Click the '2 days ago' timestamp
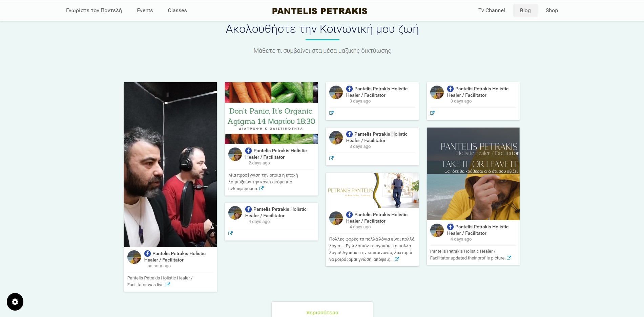This screenshot has height=317, width=644. 259,163
